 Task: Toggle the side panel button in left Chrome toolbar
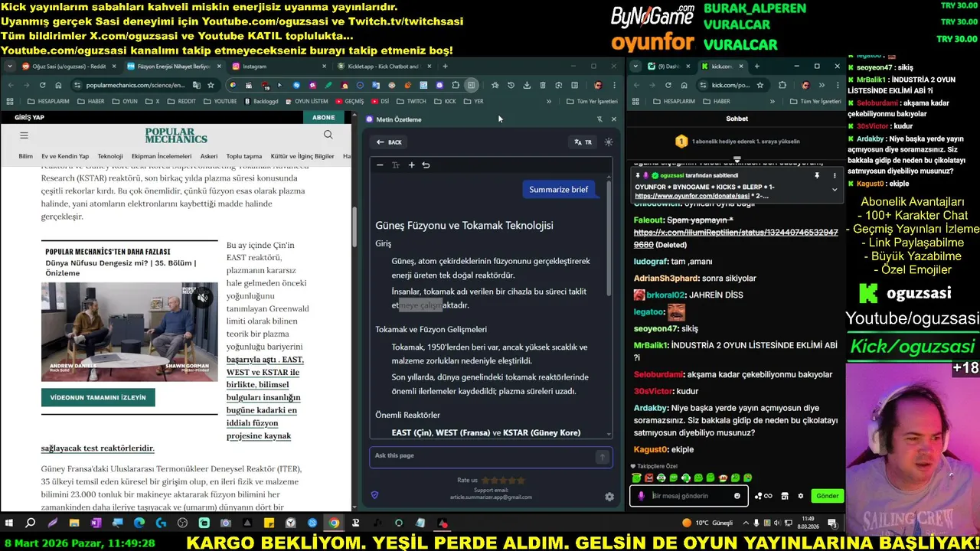472,85
